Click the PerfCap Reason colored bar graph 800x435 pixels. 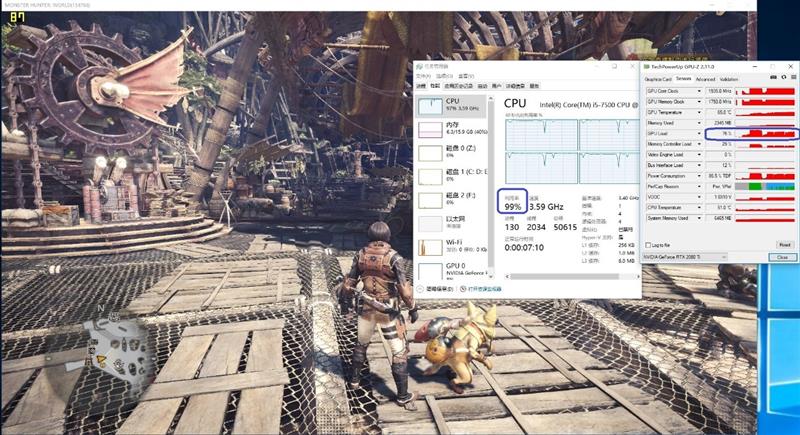coord(765,187)
